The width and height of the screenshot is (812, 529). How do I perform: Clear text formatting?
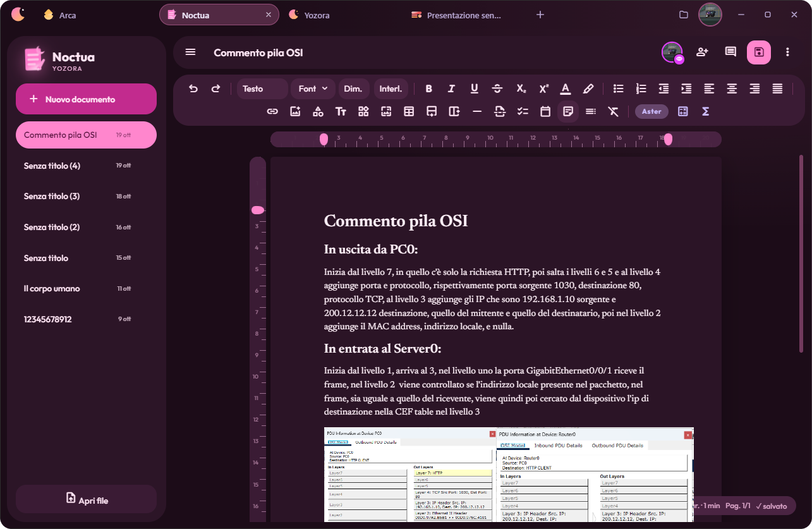click(613, 112)
